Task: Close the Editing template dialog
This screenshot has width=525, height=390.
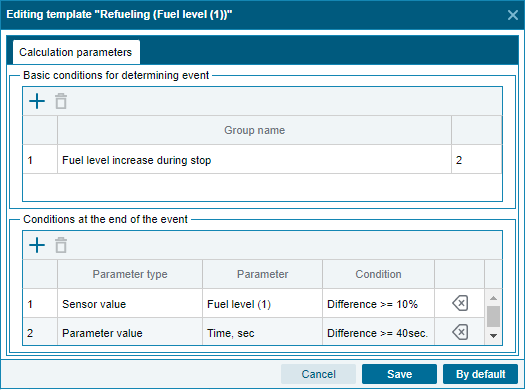Action: tap(513, 15)
